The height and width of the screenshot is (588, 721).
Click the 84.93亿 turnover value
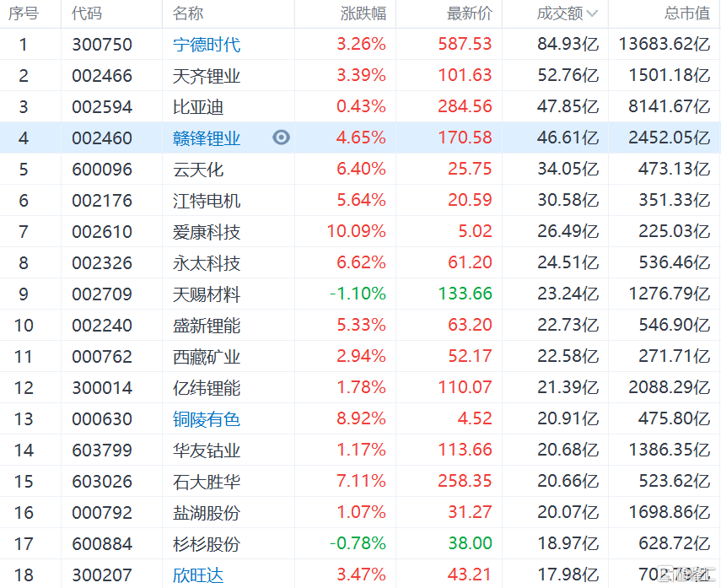568,44
